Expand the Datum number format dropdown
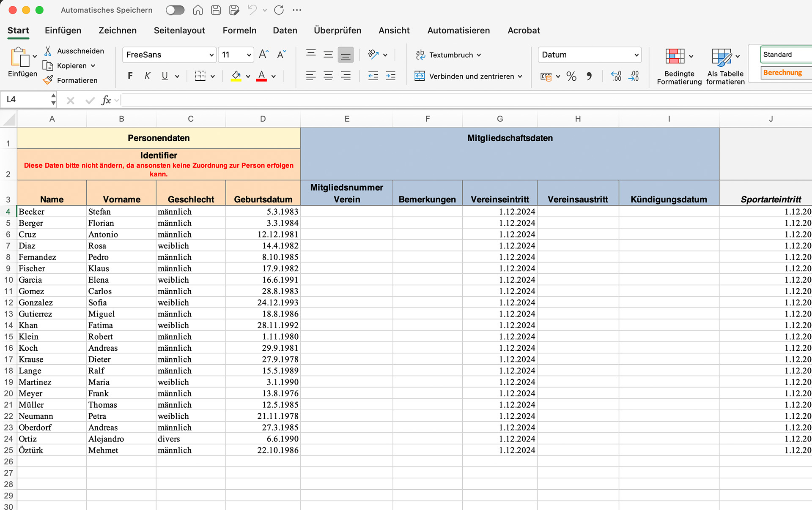 636,55
